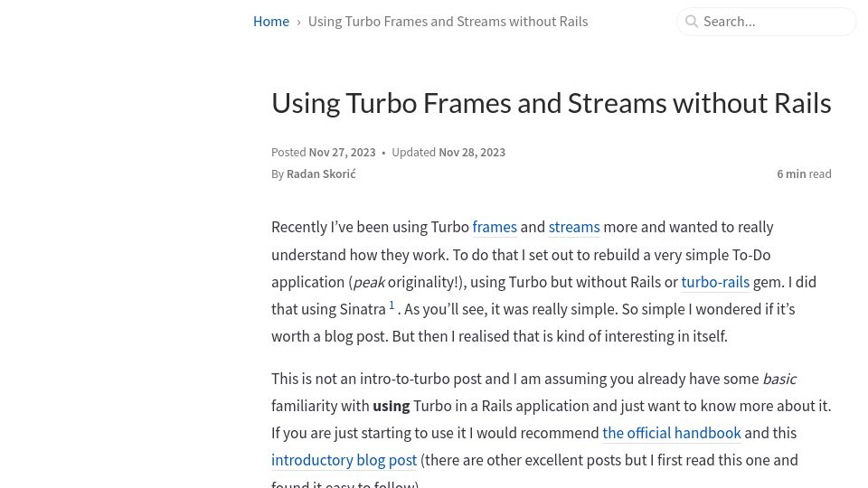Screen dimensions: 868x488
Task: Click updated date 'Nov 28, 2023'
Action: pyautogui.click(x=472, y=153)
